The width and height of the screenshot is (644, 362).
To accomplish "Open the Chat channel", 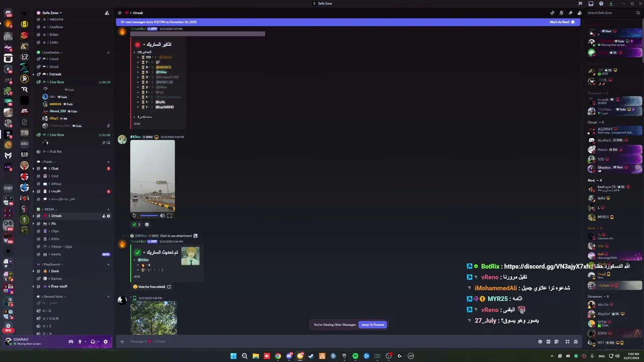I will click(73, 168).
